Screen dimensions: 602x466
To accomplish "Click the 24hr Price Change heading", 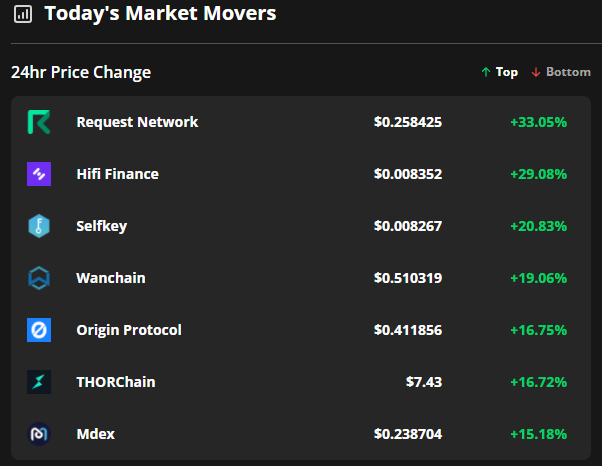I will click(x=81, y=72).
